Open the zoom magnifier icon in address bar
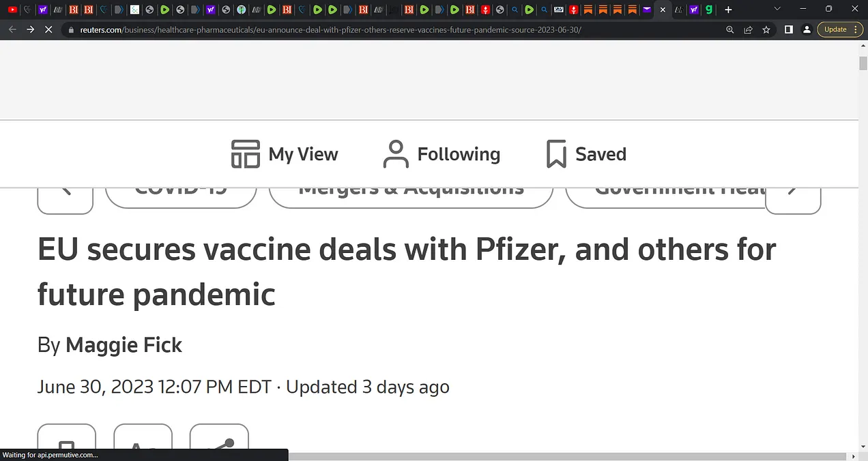 [x=730, y=30]
